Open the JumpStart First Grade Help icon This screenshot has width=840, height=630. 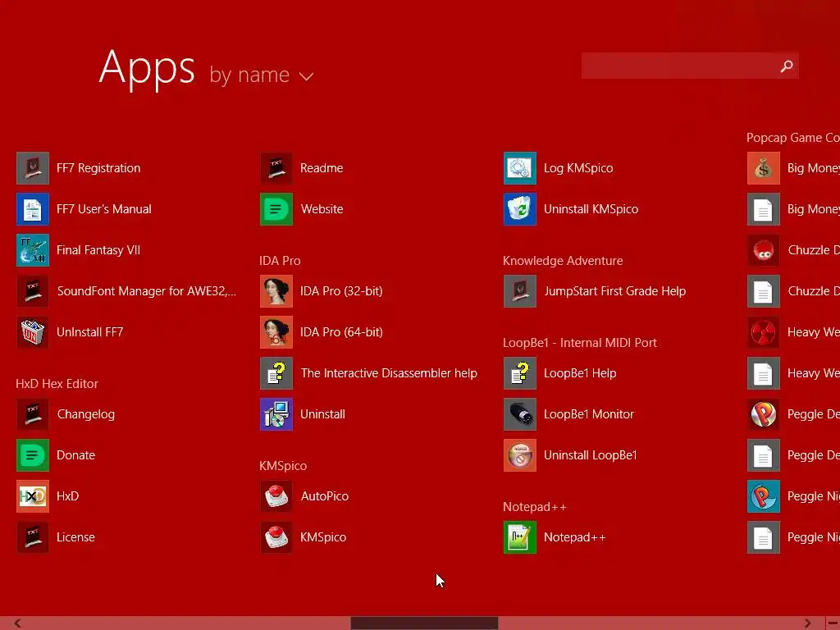coord(519,291)
